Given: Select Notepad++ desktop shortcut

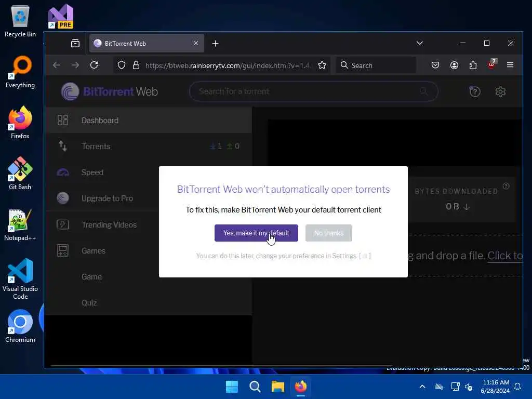Looking at the screenshot, I should tap(20, 224).
